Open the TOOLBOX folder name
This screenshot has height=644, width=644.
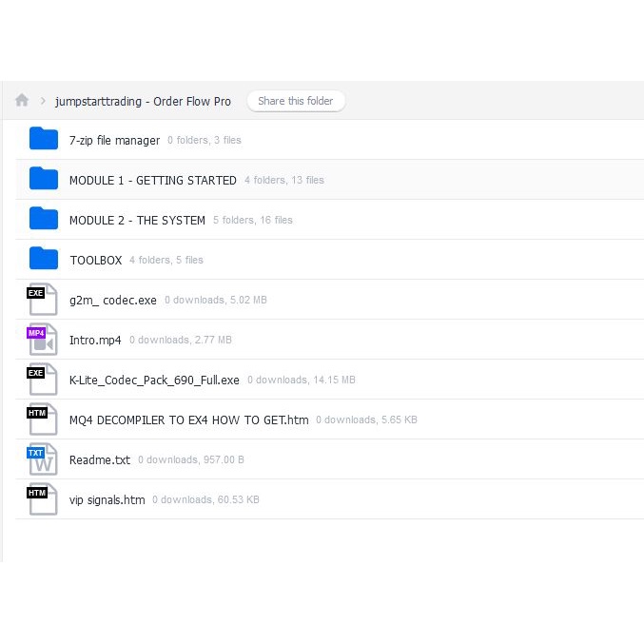pos(95,260)
